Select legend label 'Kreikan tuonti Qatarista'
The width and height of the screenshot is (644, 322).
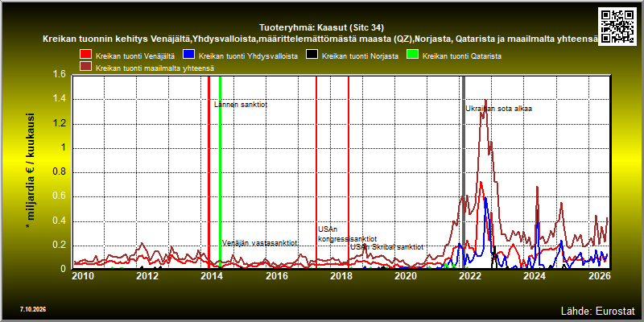pyautogui.click(x=461, y=56)
